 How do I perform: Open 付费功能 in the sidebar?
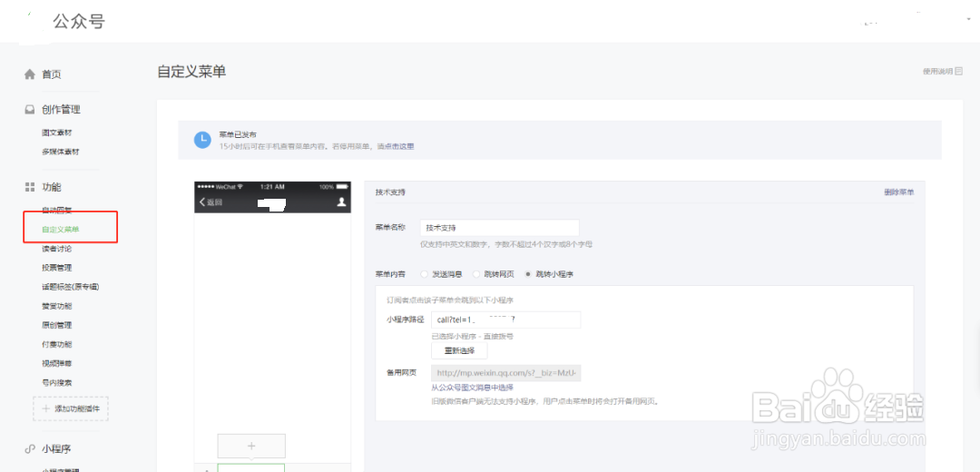click(56, 344)
